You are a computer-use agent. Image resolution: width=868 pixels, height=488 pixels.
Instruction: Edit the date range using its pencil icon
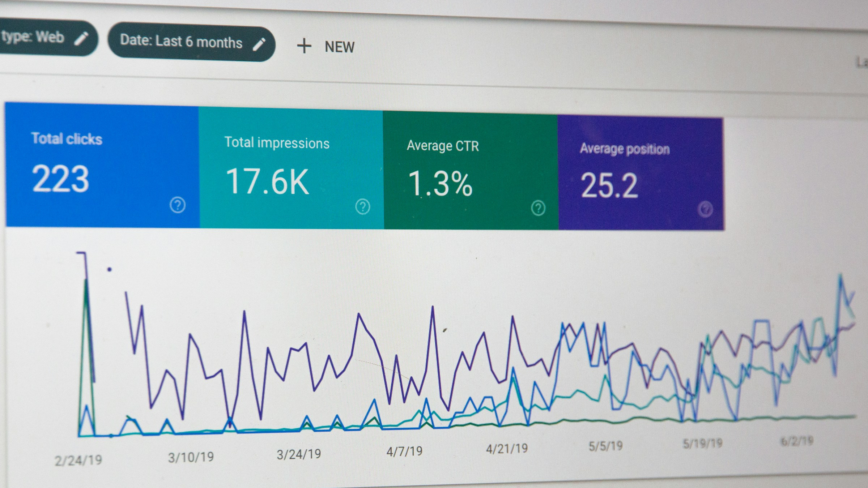(260, 44)
